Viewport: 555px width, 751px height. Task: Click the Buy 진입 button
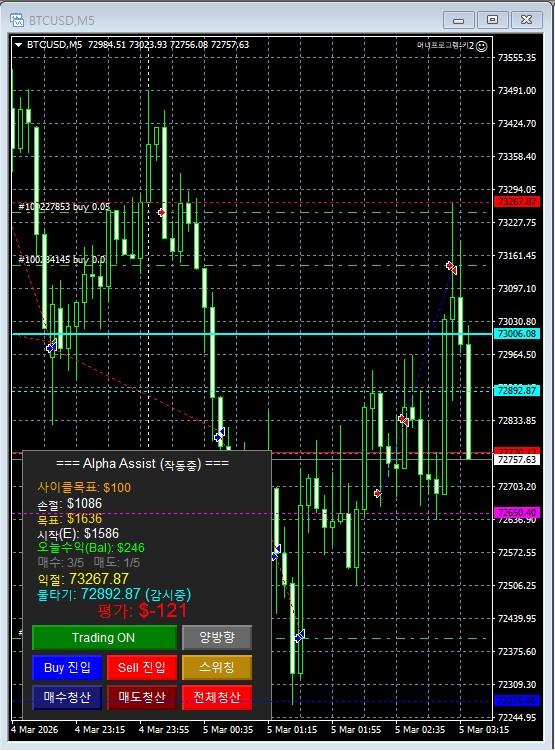pyautogui.click(x=67, y=667)
